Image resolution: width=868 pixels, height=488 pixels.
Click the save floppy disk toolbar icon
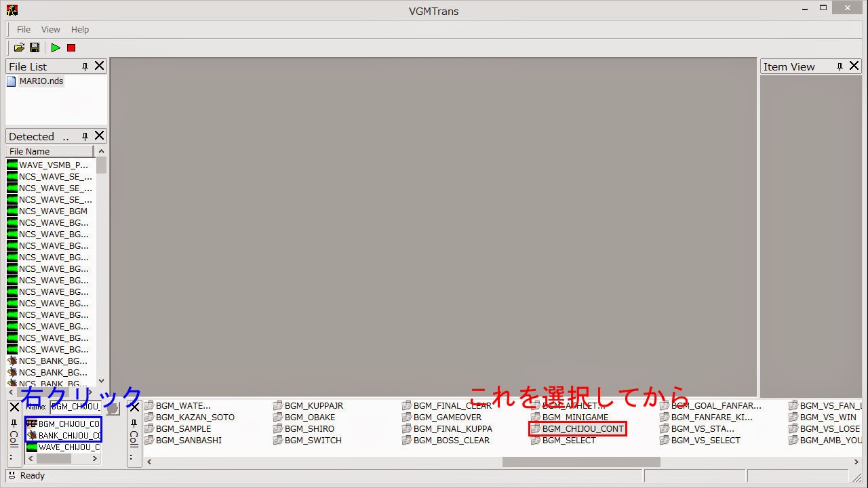pos(35,47)
